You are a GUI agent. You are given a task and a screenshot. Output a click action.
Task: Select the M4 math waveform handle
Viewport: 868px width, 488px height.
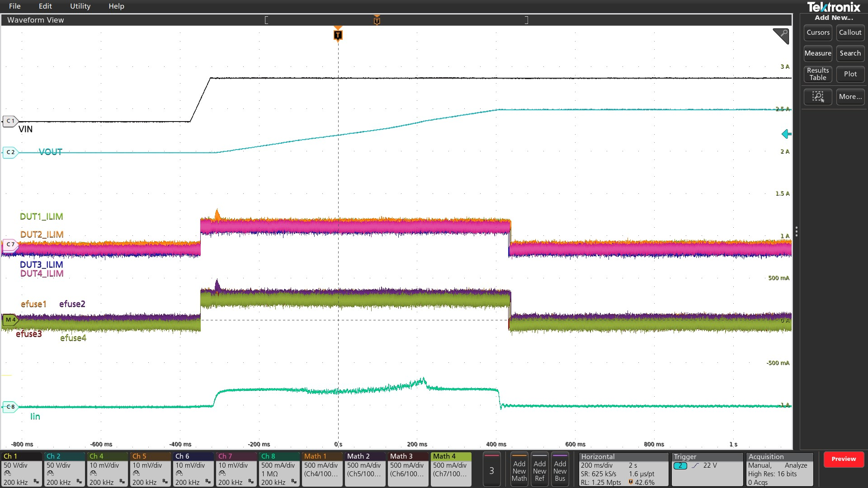pyautogui.click(x=10, y=320)
